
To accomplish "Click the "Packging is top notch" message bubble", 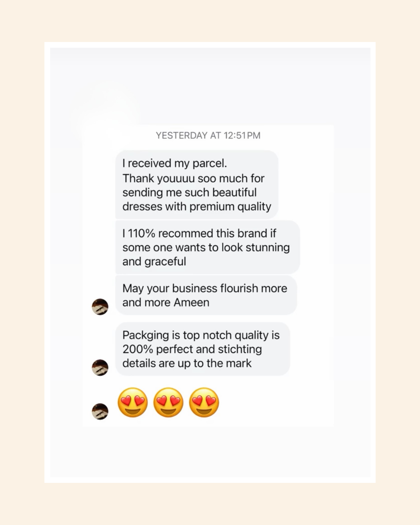I will [x=203, y=349].
